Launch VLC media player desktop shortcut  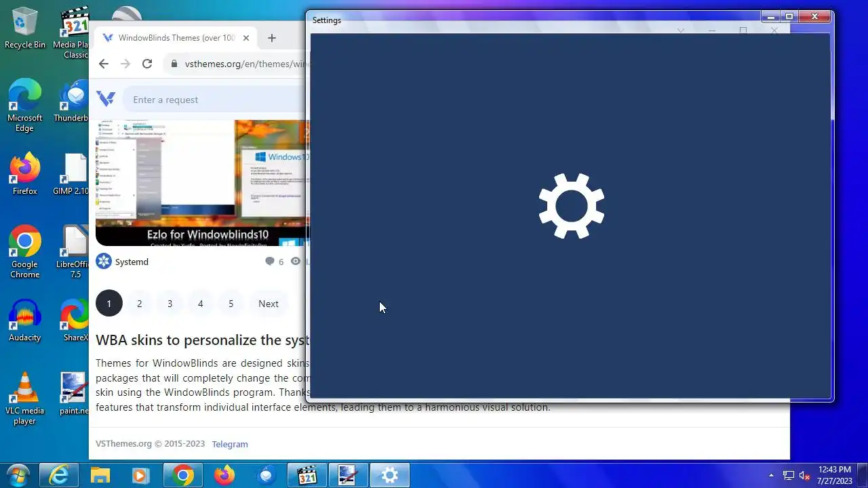pyautogui.click(x=25, y=398)
